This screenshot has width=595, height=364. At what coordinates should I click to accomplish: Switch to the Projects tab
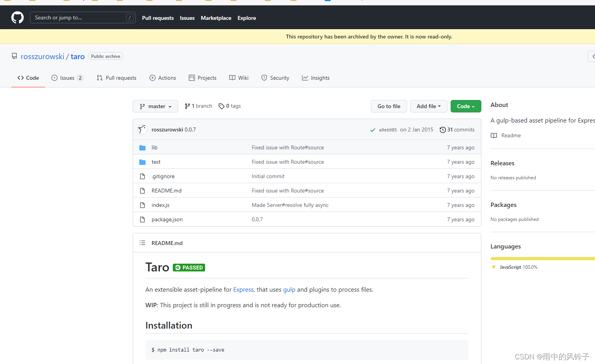coord(203,78)
